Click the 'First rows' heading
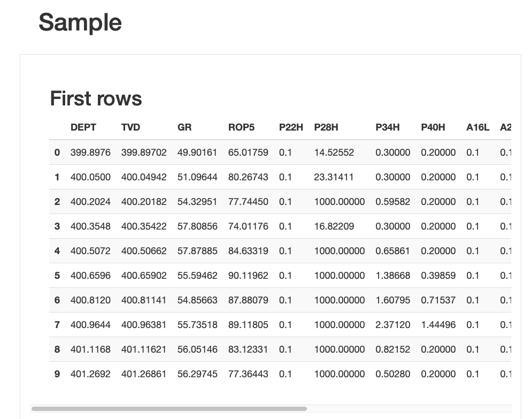532x419 pixels. click(96, 98)
